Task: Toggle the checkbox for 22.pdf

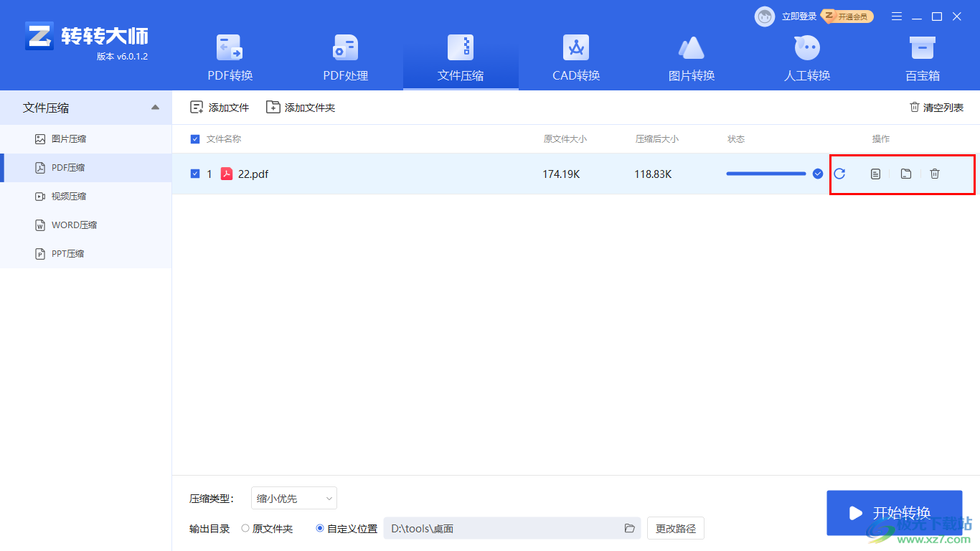Action: 195,174
